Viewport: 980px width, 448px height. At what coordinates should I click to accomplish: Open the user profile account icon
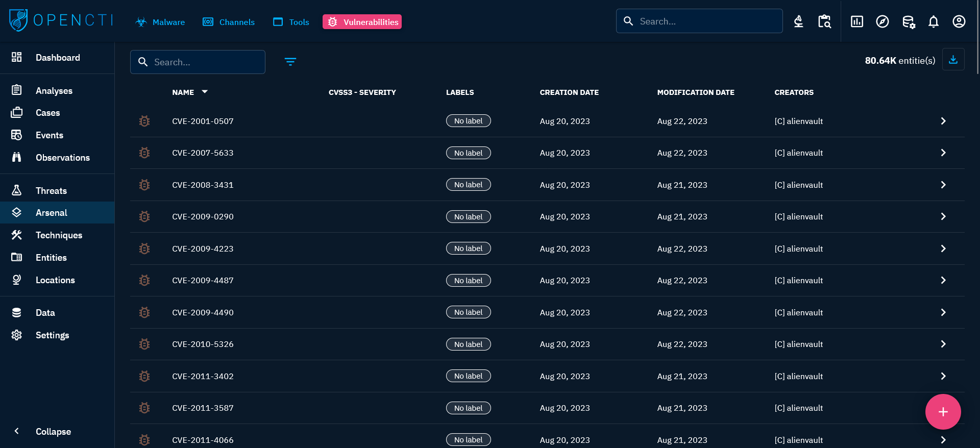[959, 21]
